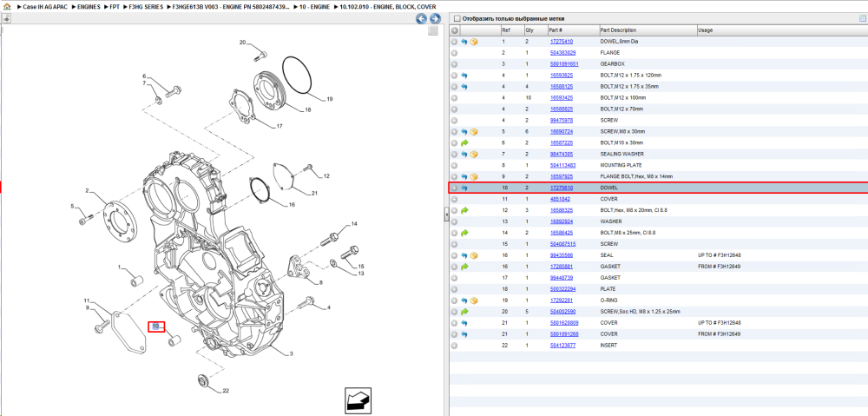Open breadcrumb 'F3HG SERIES'
Viewport: 868px width, 416px height.
146,7
